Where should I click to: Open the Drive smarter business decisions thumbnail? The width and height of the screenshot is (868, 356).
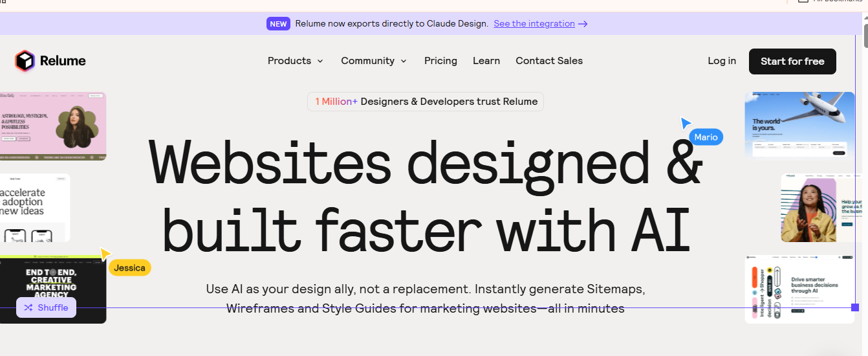(x=799, y=289)
